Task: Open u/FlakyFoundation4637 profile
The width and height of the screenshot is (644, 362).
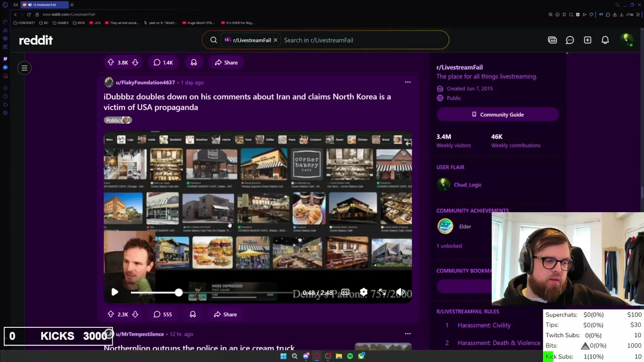Action: [145, 82]
